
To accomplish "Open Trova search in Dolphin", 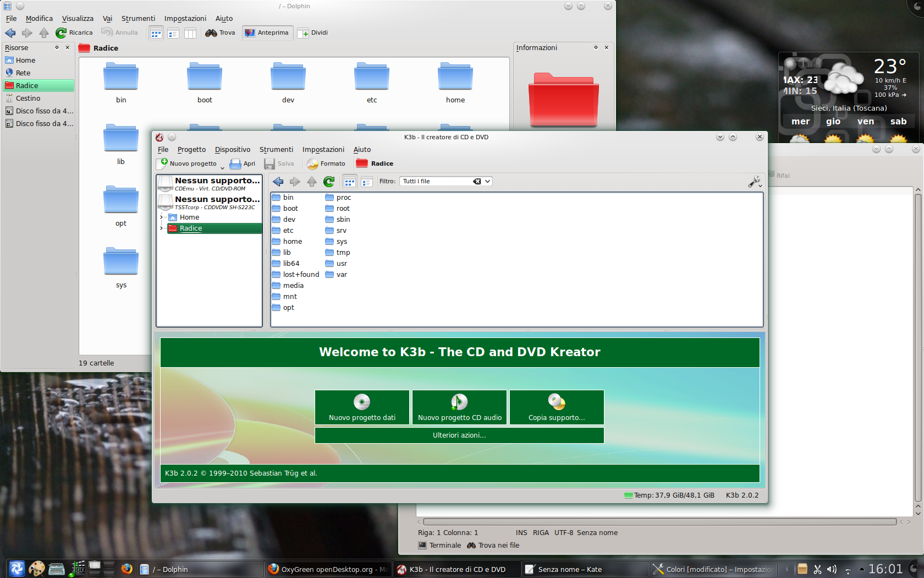I will click(220, 33).
